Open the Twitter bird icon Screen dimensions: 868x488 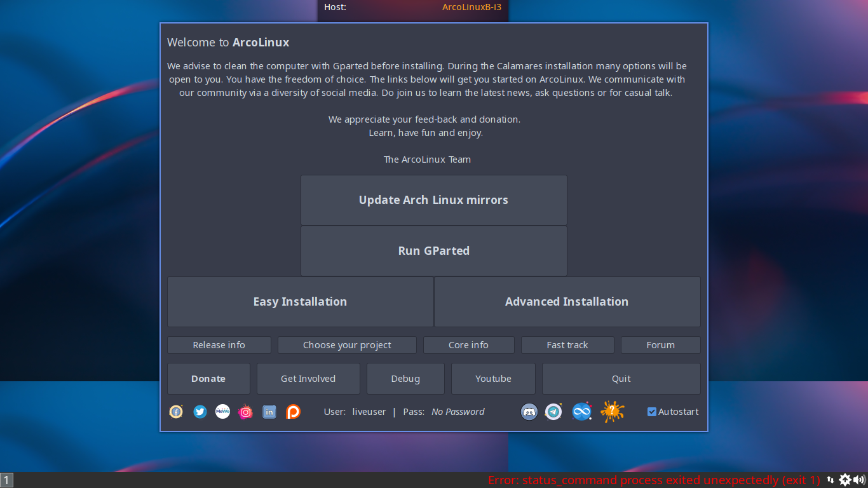coord(200,412)
